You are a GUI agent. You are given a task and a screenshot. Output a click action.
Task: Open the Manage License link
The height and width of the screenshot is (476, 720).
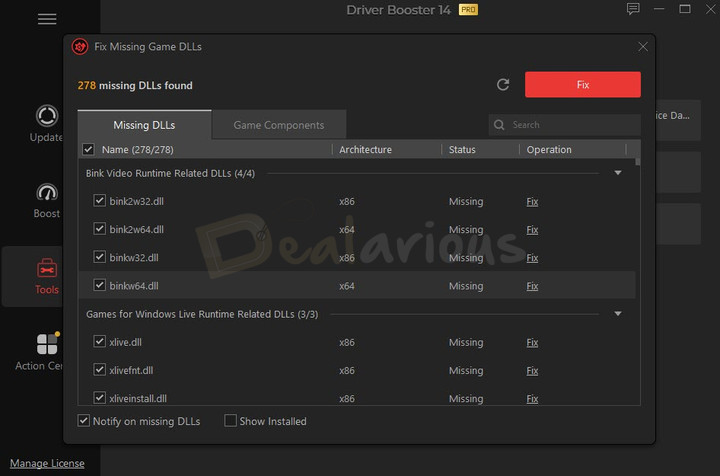click(x=47, y=463)
